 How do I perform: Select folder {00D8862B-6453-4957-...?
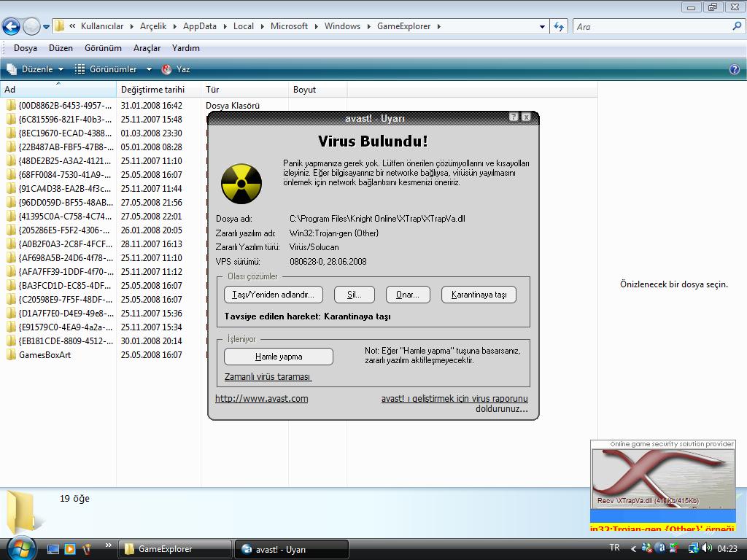pos(60,106)
